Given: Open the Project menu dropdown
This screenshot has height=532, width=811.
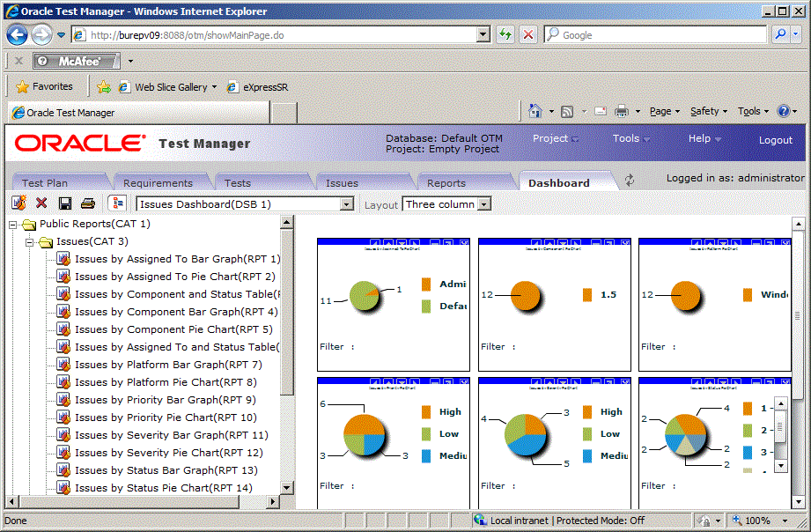Looking at the screenshot, I should click(x=556, y=138).
